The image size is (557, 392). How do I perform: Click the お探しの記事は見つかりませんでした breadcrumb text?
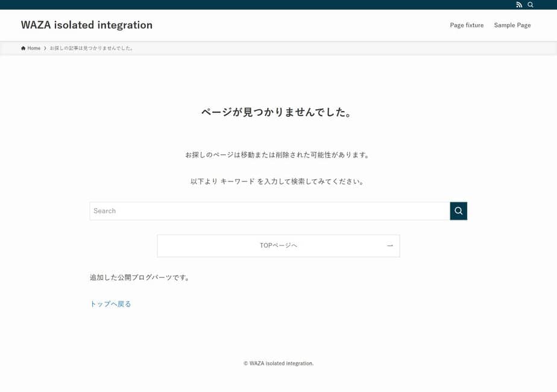coord(92,48)
